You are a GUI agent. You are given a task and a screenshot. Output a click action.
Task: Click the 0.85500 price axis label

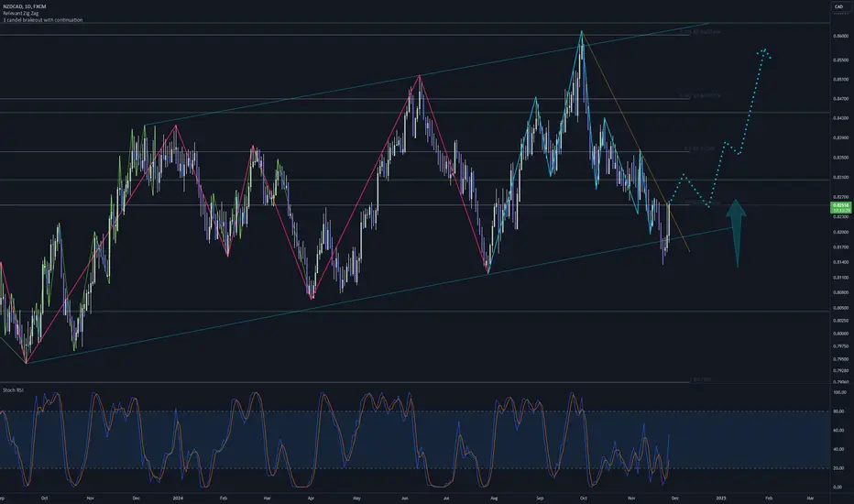[841, 60]
